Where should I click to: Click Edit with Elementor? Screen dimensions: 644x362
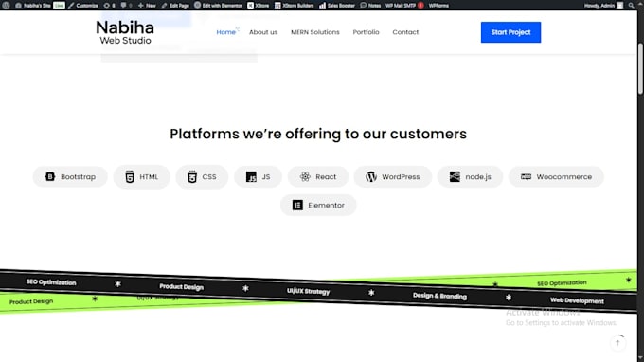218,6
